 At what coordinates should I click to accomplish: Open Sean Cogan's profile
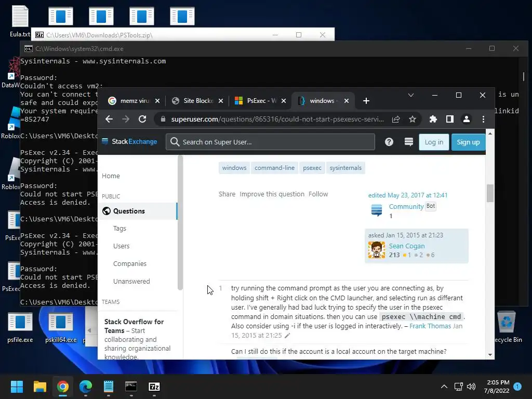click(407, 246)
